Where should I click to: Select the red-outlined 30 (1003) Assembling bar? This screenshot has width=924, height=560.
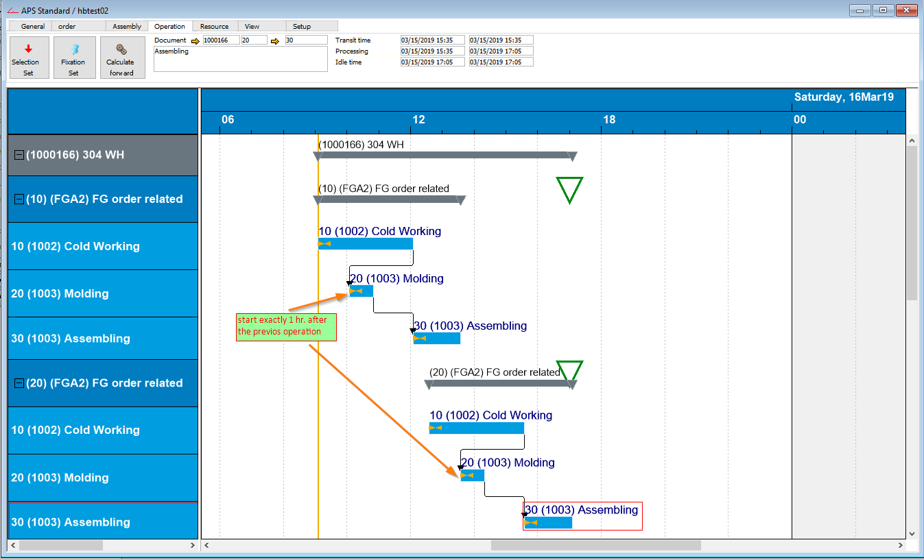[547, 522]
